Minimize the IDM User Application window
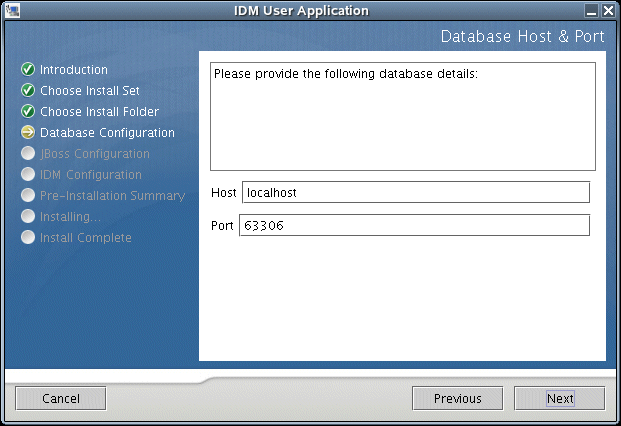The height and width of the screenshot is (426, 621). pos(591,11)
